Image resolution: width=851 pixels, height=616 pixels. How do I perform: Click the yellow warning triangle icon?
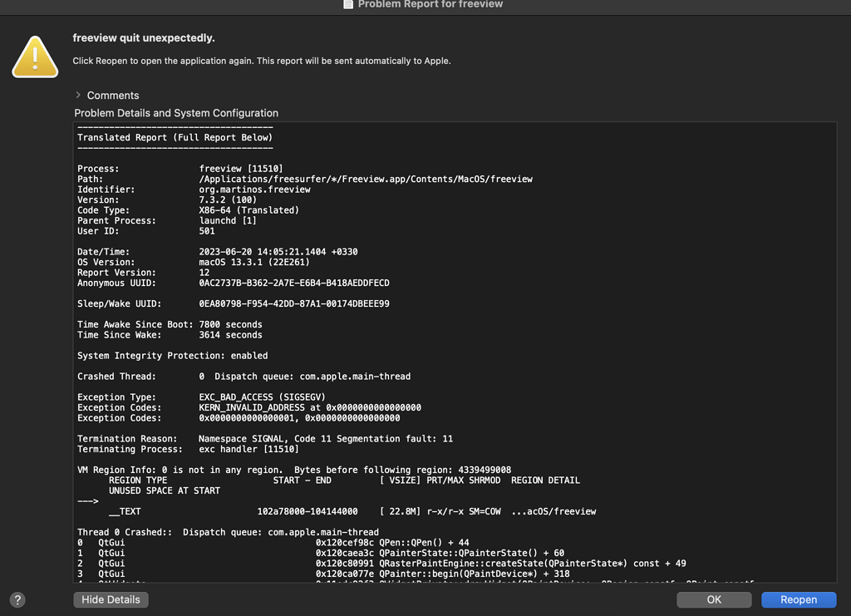pos(35,56)
